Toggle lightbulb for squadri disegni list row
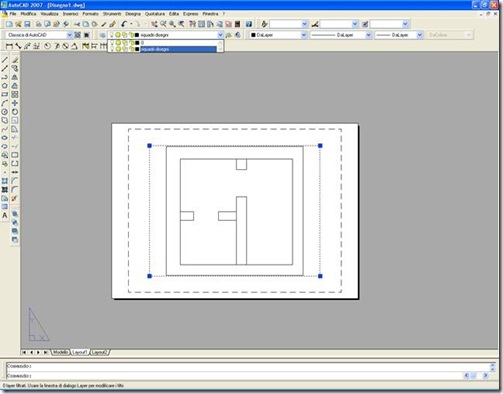Image resolution: width=503 pixels, height=394 pixels. pyautogui.click(x=112, y=49)
